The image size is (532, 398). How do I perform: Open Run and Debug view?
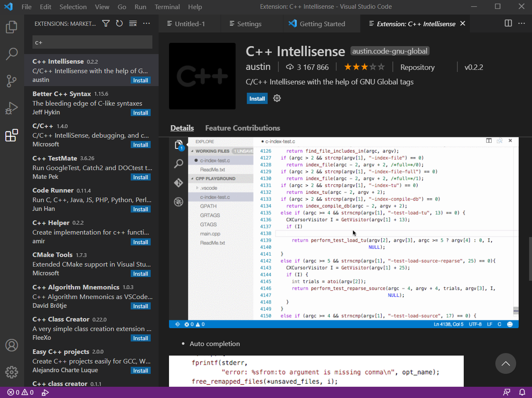(x=12, y=108)
